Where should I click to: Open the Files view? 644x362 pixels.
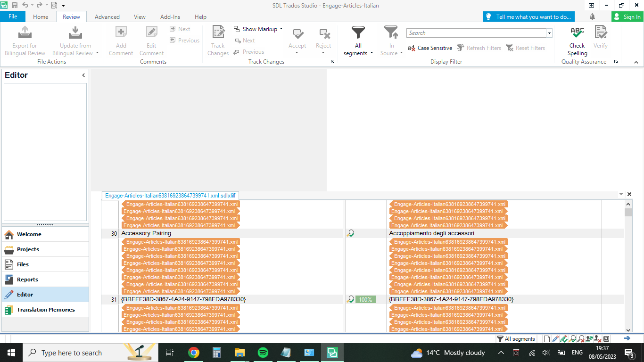(45, 264)
